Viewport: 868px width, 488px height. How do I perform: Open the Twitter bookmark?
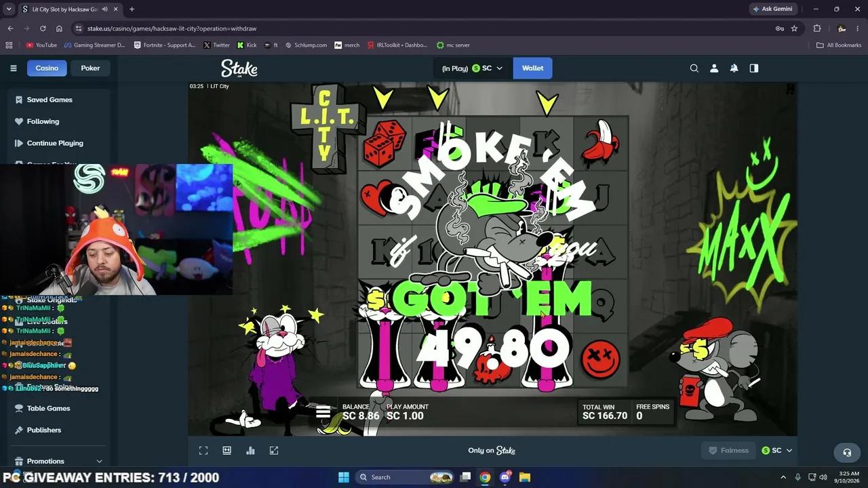216,45
